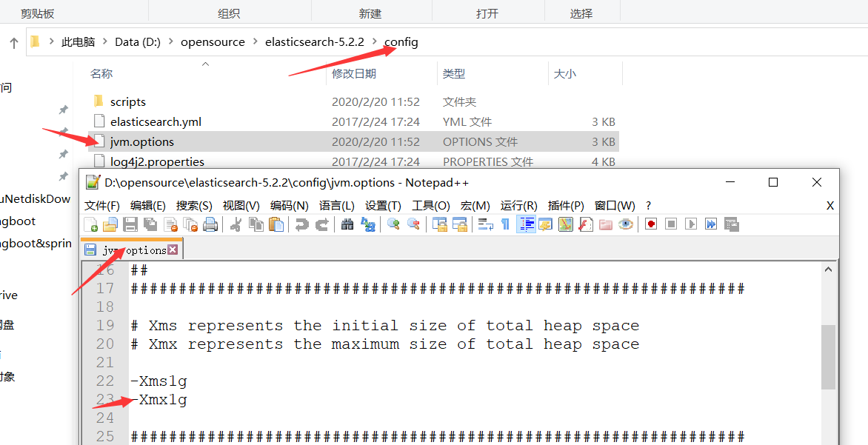Click the Sync Vertical Scrolling icon

439,224
